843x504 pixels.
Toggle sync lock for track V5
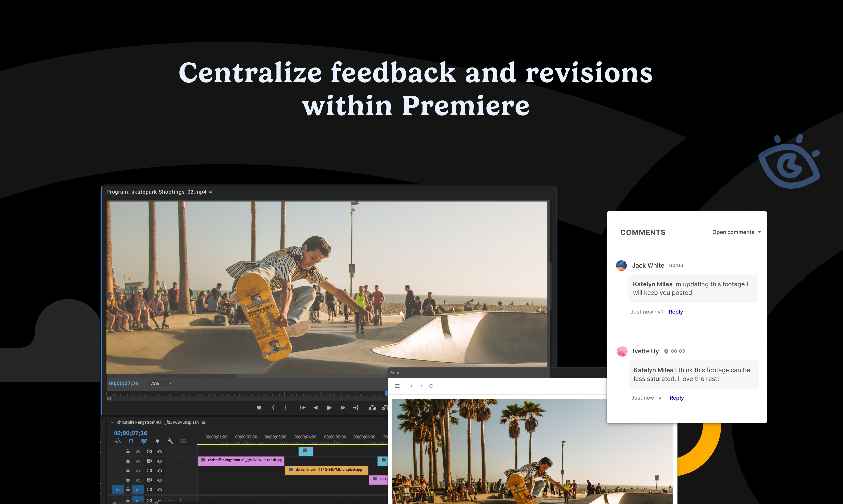pyautogui.click(x=149, y=451)
